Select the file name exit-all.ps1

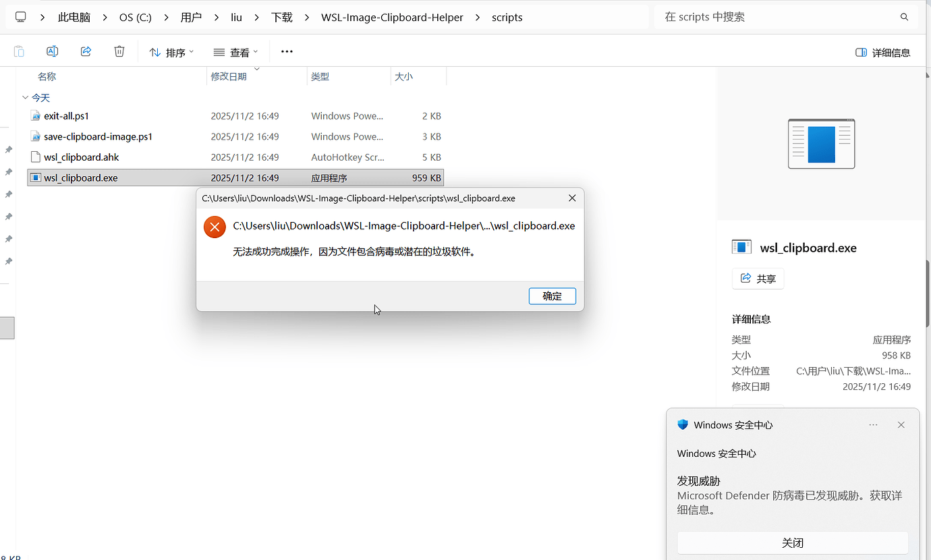click(66, 116)
